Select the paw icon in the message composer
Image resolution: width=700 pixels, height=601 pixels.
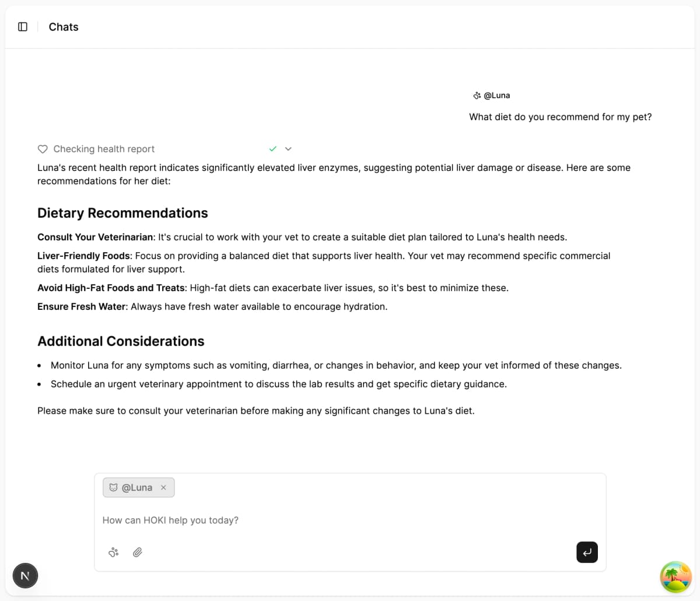pos(113,552)
